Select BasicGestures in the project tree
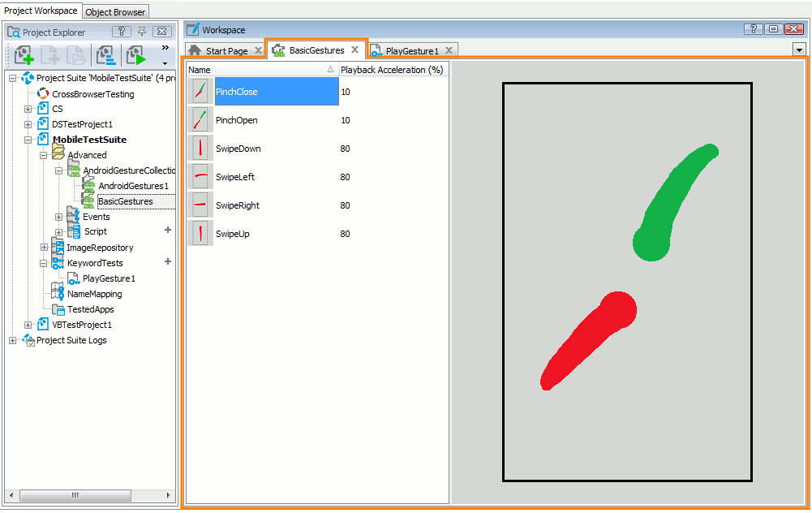The width and height of the screenshot is (812, 513). [x=125, y=201]
